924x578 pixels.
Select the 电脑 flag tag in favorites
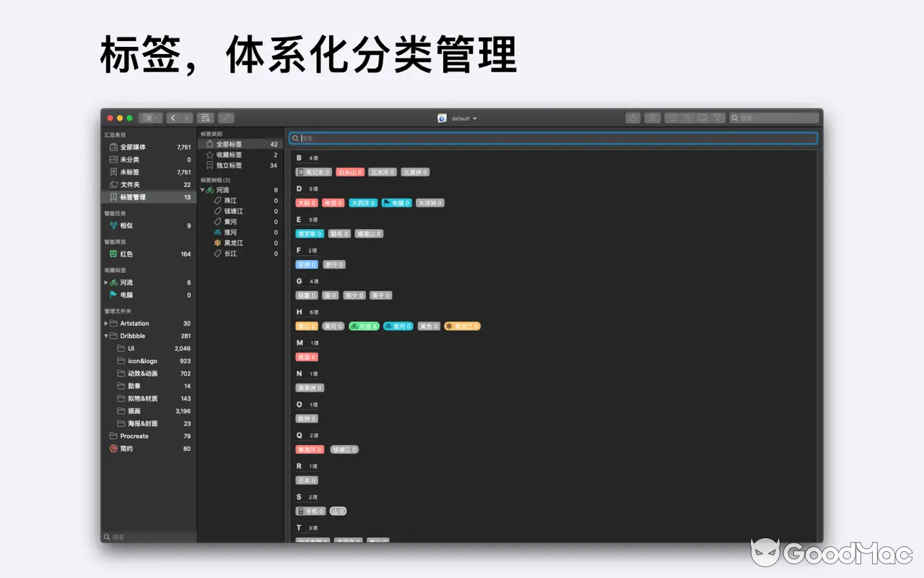click(128, 295)
